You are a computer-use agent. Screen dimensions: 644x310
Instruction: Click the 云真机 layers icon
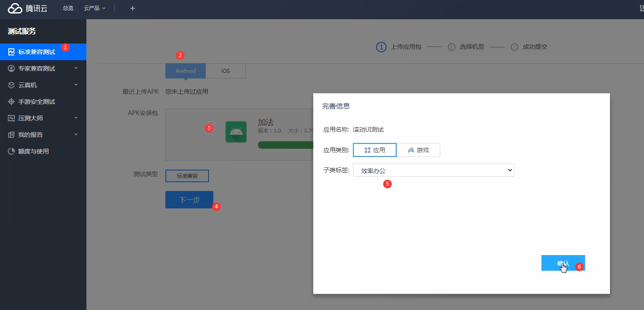click(x=11, y=85)
